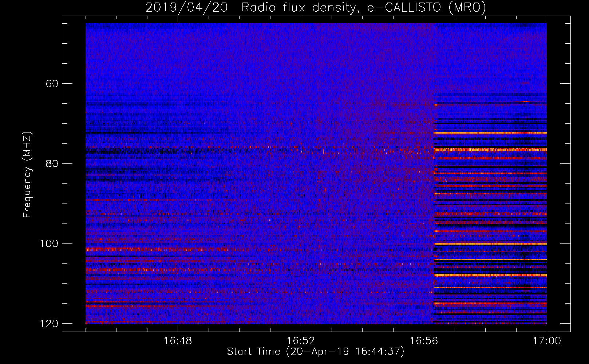Click the 80 frequency tick label
Image resolution: width=589 pixels, height=364 pixels.
coord(52,163)
